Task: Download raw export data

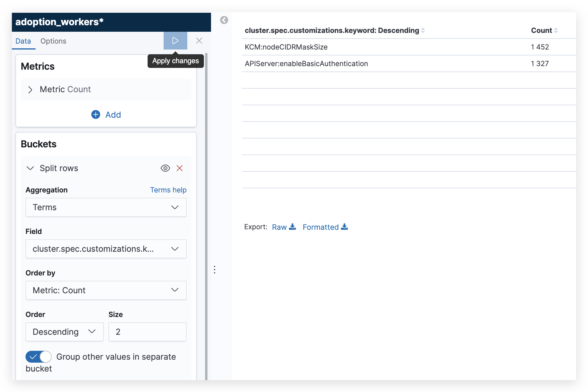Action: click(283, 227)
